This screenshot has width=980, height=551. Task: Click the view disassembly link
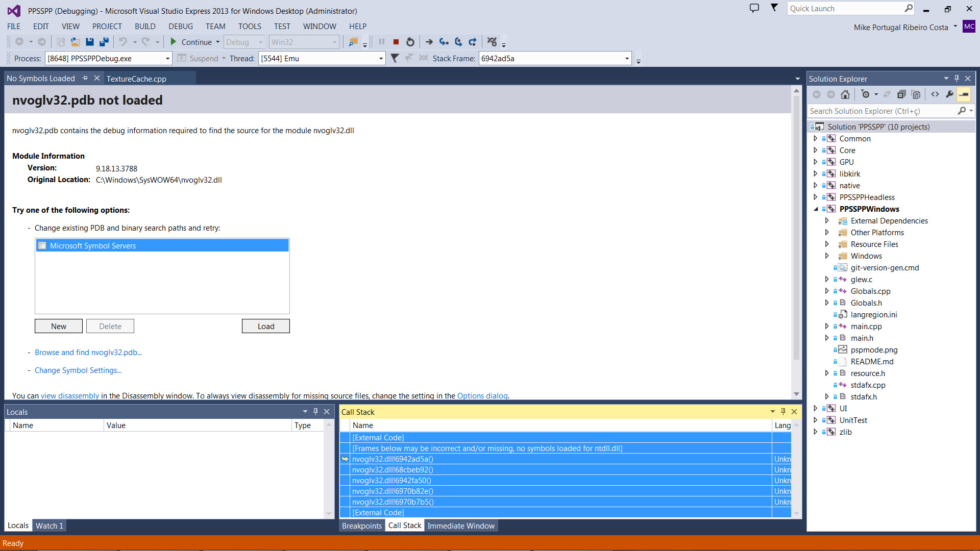click(x=70, y=396)
